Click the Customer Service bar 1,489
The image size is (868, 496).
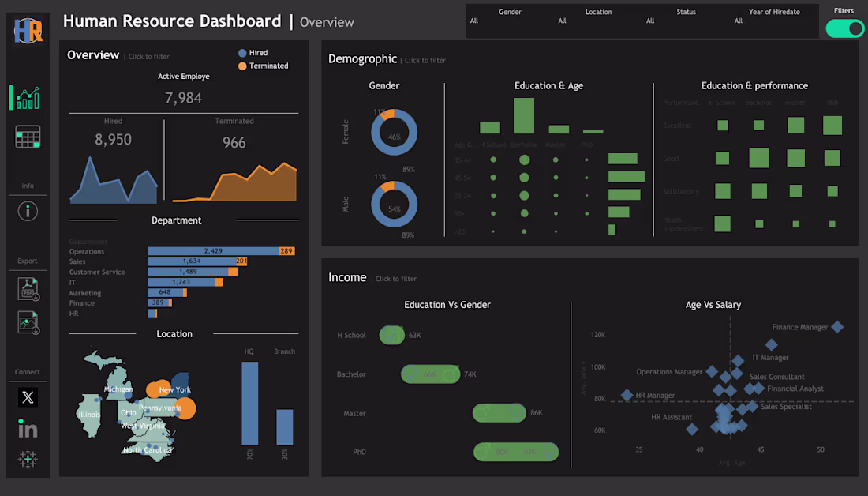pyautogui.click(x=188, y=272)
